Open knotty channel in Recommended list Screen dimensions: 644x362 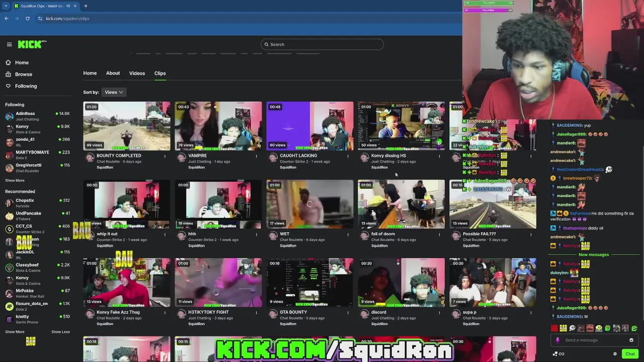(38, 319)
